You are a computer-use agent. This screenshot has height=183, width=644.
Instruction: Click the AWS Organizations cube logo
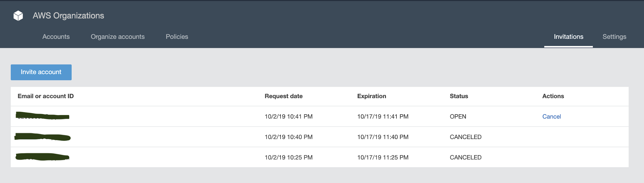(x=18, y=16)
